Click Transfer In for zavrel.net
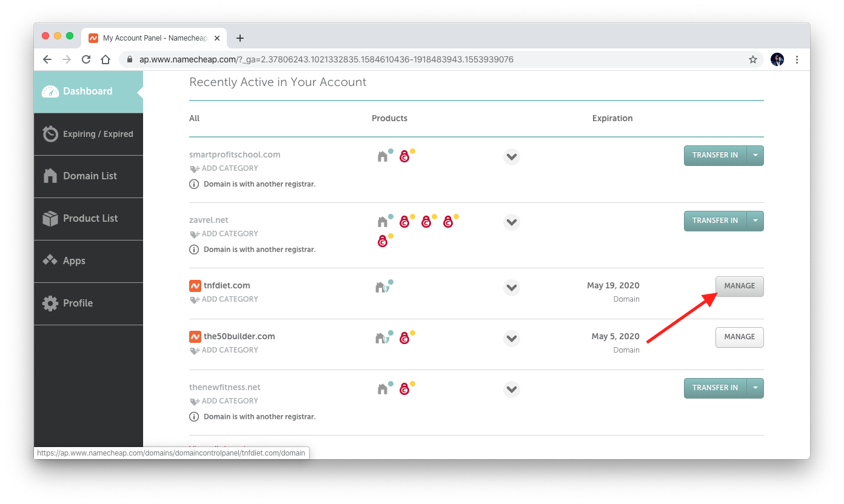 [x=715, y=220]
